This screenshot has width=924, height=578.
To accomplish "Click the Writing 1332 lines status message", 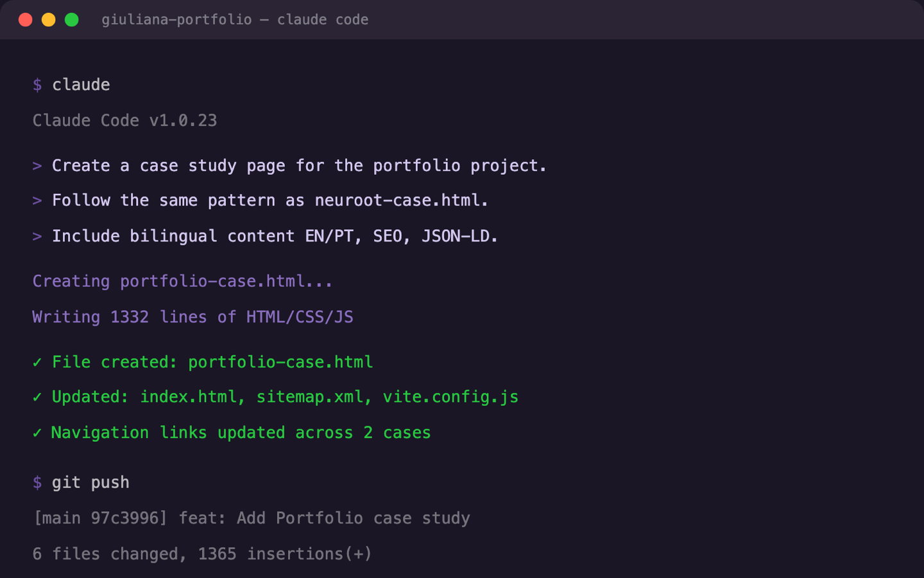I will pos(193,317).
